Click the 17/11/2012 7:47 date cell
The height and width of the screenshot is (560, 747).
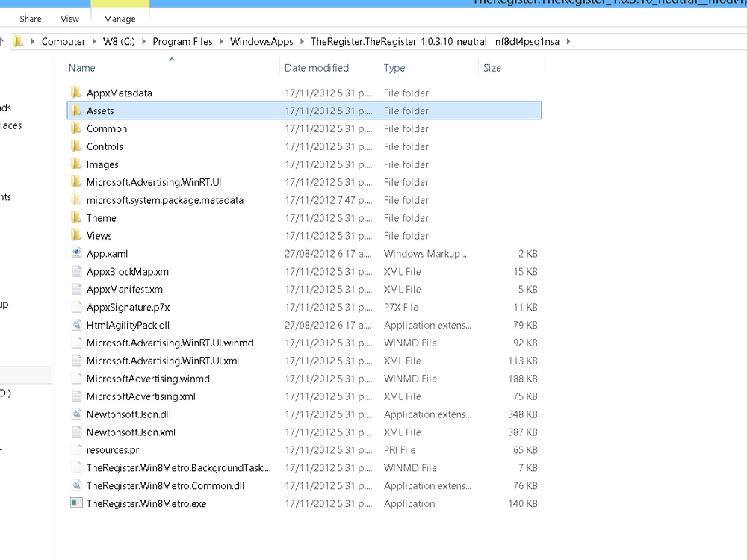328,200
